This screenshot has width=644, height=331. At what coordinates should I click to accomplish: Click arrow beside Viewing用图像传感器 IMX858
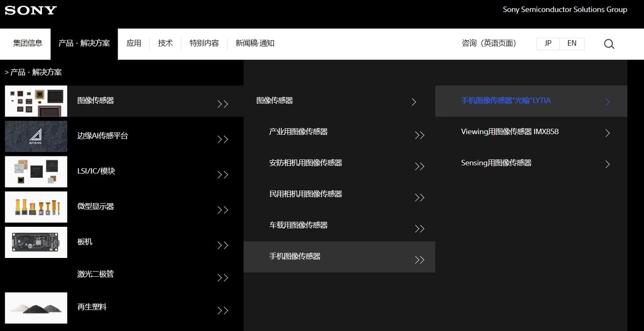(608, 133)
